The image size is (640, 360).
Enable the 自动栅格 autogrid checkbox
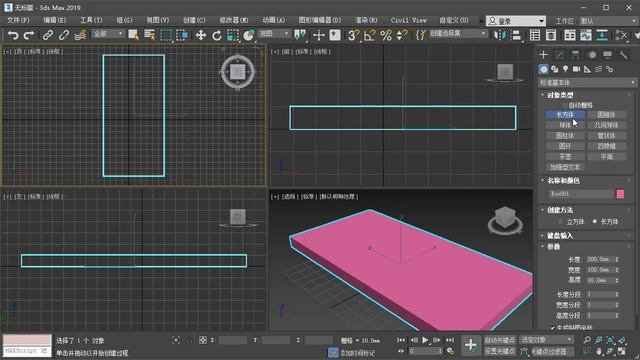coord(565,105)
